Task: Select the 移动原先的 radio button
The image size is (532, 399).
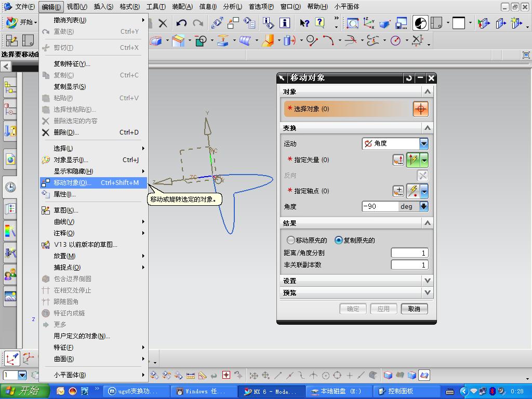Action: 290,240
